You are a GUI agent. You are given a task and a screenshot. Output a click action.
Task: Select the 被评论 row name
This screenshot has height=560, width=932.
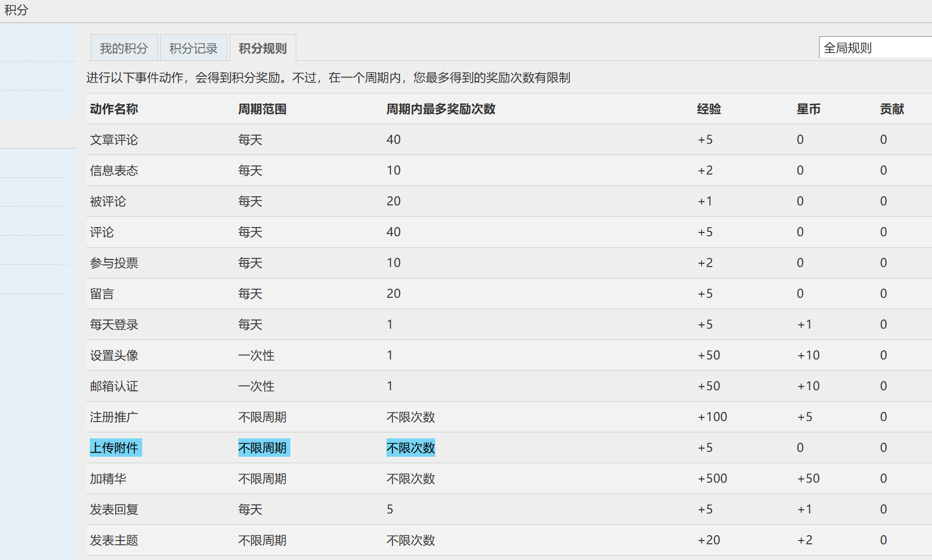[x=108, y=201]
